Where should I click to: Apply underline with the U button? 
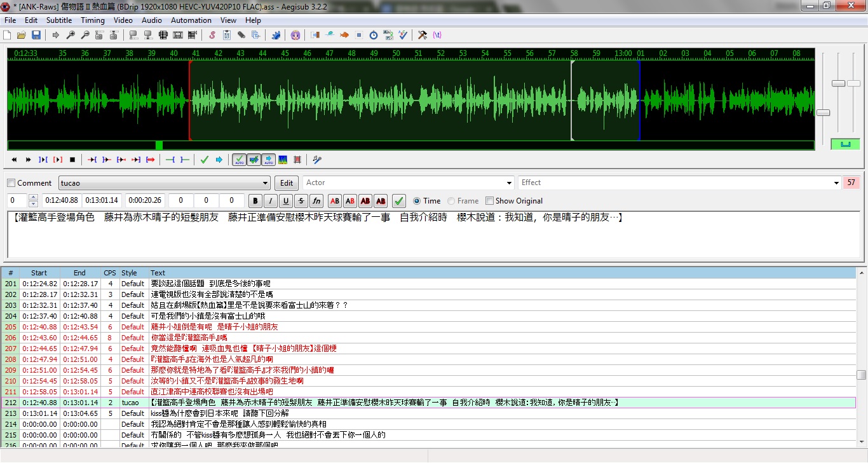click(286, 201)
